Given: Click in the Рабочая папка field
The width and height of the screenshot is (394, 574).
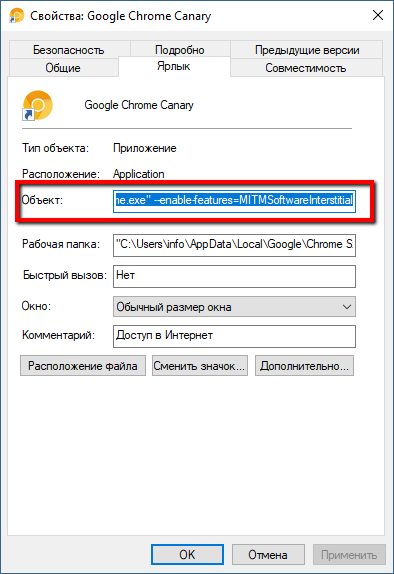Looking at the screenshot, I should (234, 245).
